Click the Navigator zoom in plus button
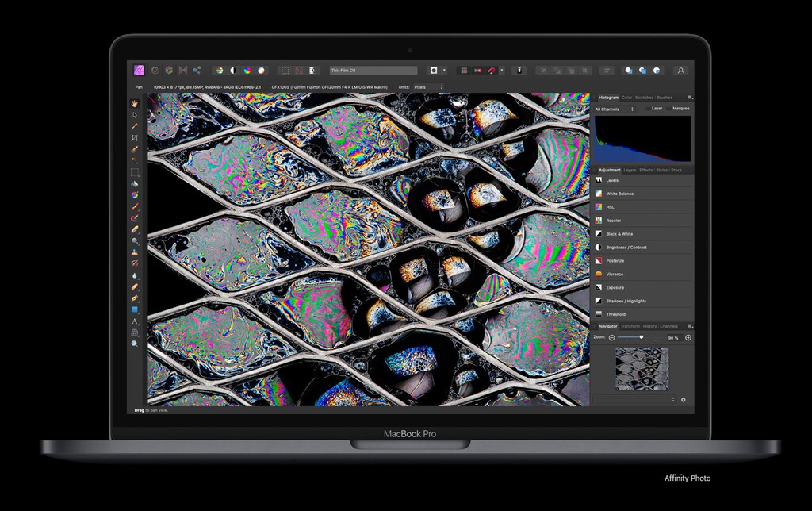 click(x=688, y=337)
